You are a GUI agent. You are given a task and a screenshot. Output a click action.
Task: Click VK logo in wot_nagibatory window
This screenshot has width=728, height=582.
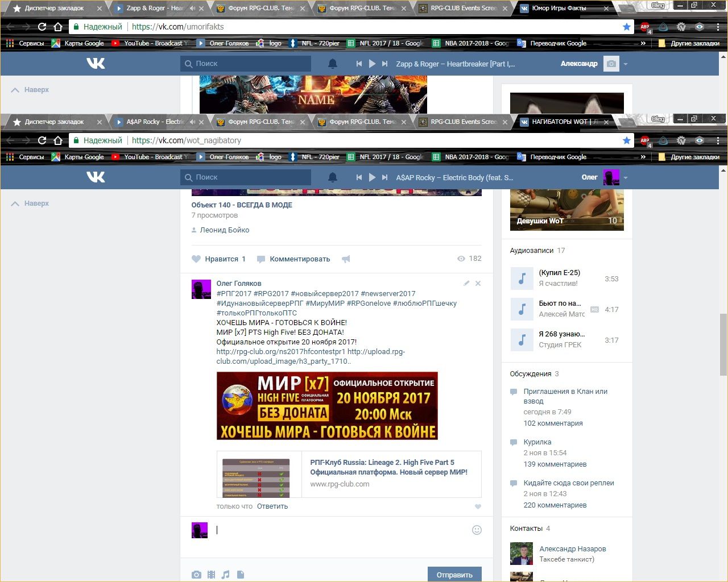[96, 177]
